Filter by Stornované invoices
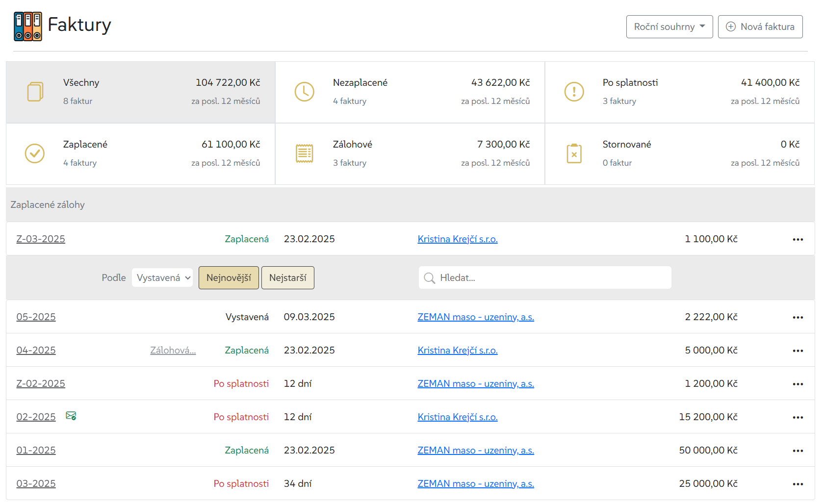Viewport: 823px width, 504px height. pos(680,154)
